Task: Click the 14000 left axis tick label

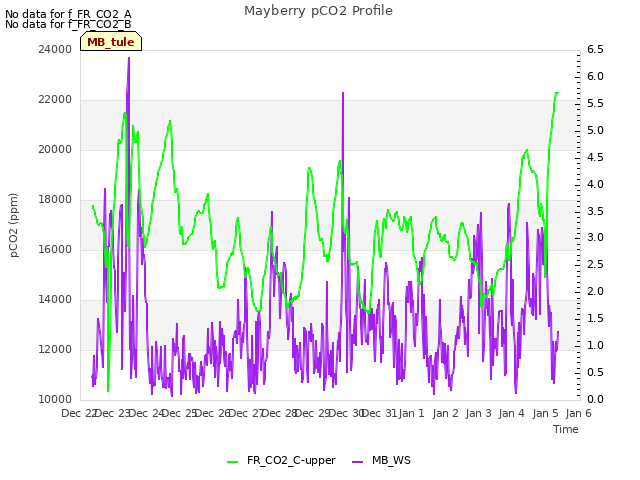Action: [x=55, y=300]
